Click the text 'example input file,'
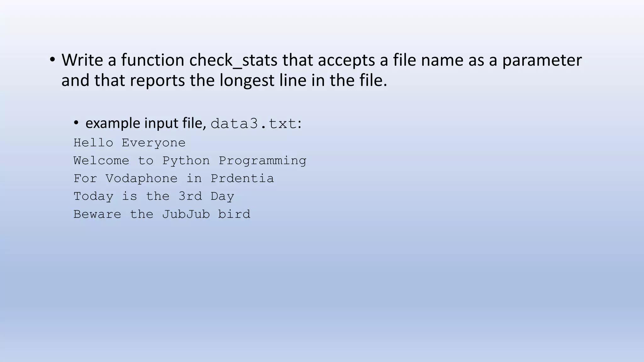The width and height of the screenshot is (644, 362). click(146, 123)
